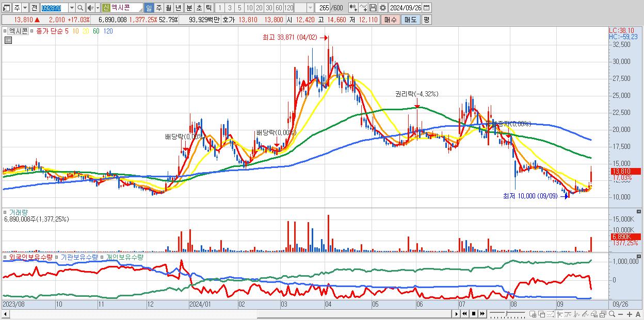This screenshot has width=644, height=320.
Task: Select the 틱 (tick) period tab
Action: click(x=209, y=8)
